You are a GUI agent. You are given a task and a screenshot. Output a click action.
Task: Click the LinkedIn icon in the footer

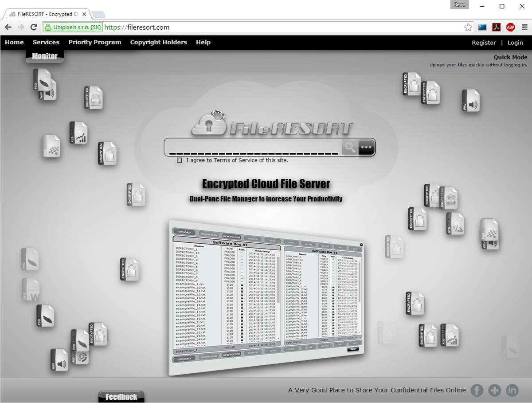coord(512,390)
